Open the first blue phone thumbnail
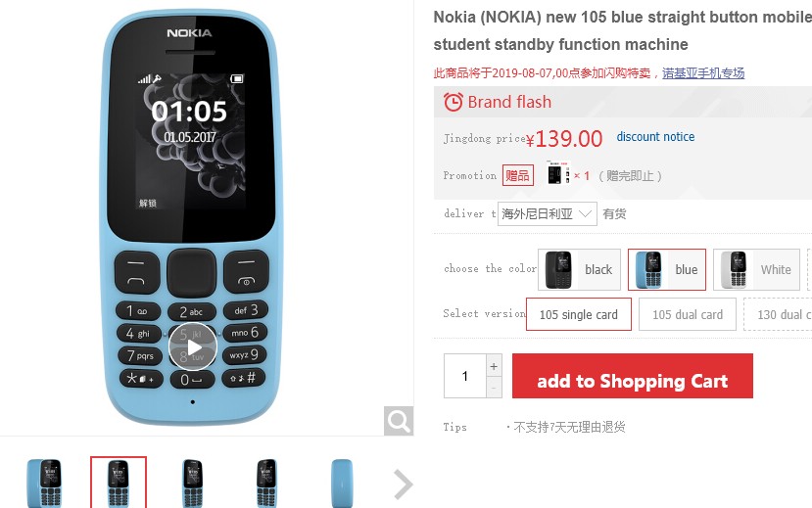 [x=44, y=483]
